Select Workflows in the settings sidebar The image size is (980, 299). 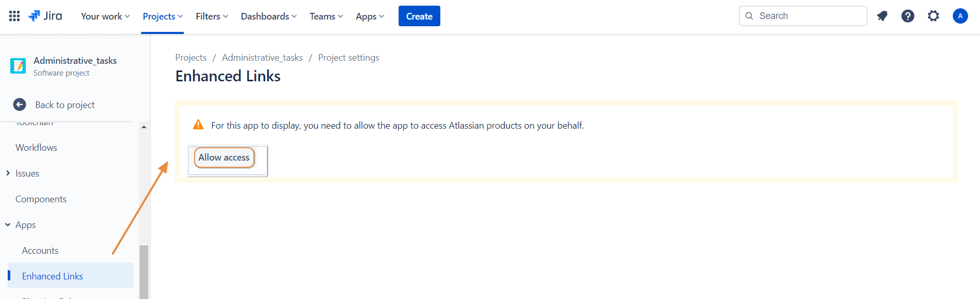click(x=36, y=148)
